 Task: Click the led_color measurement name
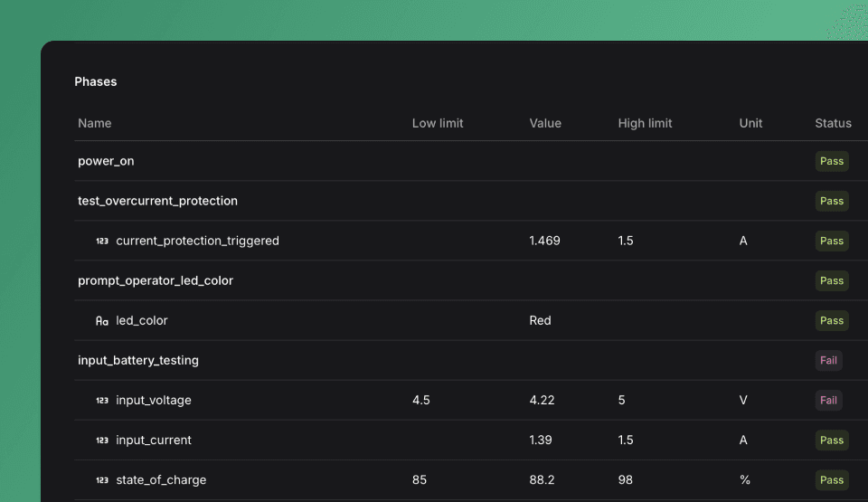pos(142,321)
